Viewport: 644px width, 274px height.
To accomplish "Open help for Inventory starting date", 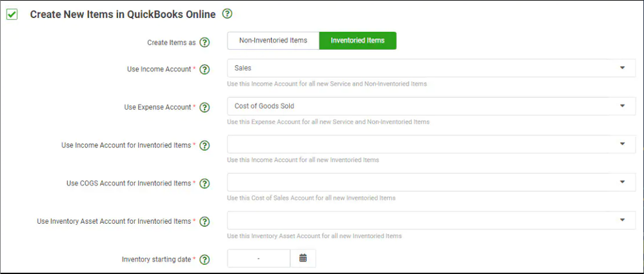I will 205,260.
